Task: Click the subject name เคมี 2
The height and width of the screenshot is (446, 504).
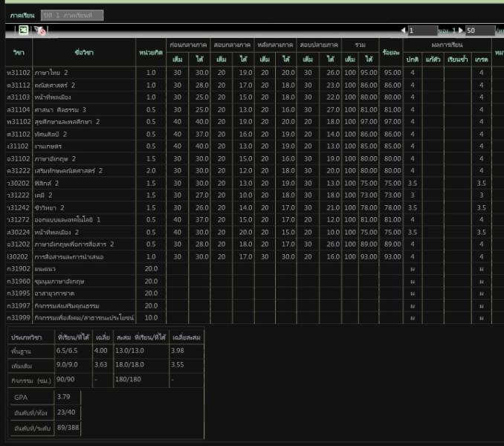Action: (x=43, y=195)
